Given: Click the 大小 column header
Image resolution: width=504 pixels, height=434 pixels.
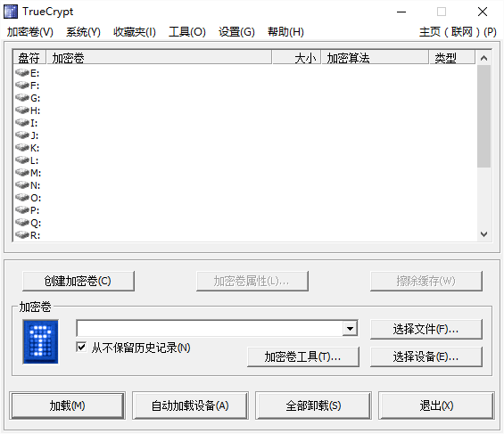Looking at the screenshot, I should [x=296, y=58].
